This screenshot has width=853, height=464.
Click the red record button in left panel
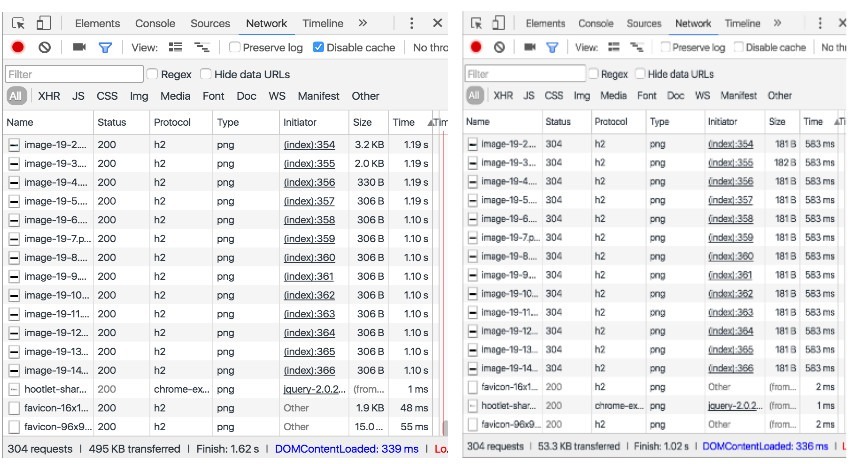18,47
